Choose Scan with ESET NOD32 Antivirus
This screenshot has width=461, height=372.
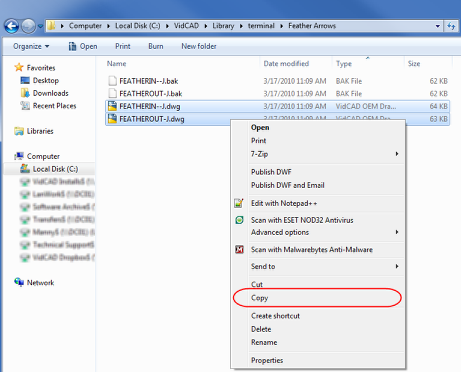tap(302, 220)
